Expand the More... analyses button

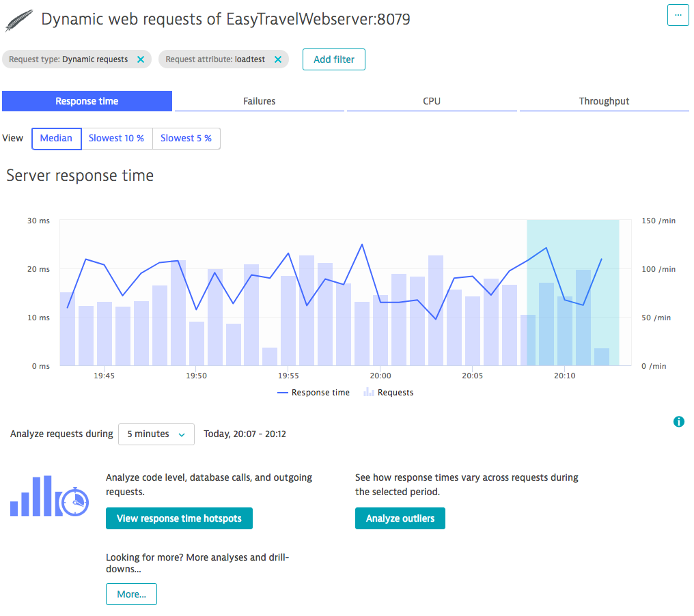click(131, 594)
